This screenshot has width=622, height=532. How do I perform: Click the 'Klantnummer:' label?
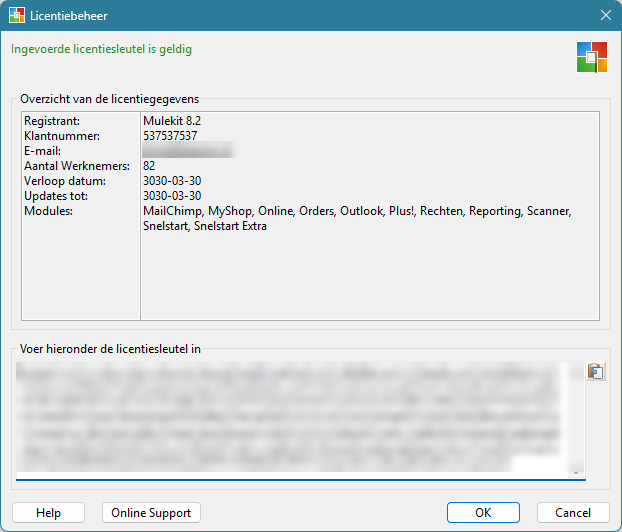[x=62, y=136]
